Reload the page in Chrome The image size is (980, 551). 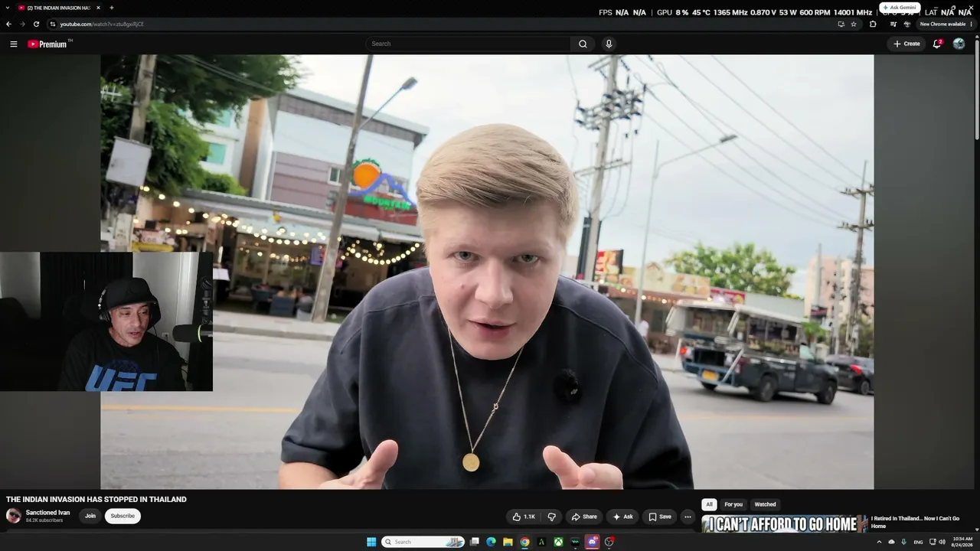coord(36,24)
